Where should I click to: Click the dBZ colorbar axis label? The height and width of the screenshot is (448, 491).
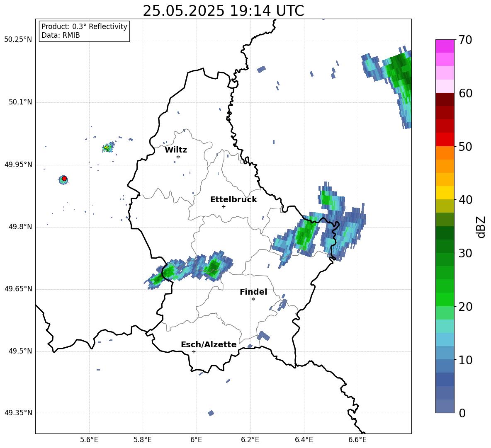(x=481, y=227)
